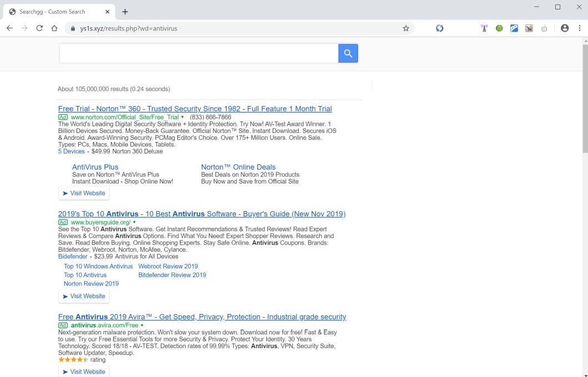This screenshot has width=588, height=377.
Task: Go back to the previous page
Action: pos(10,28)
